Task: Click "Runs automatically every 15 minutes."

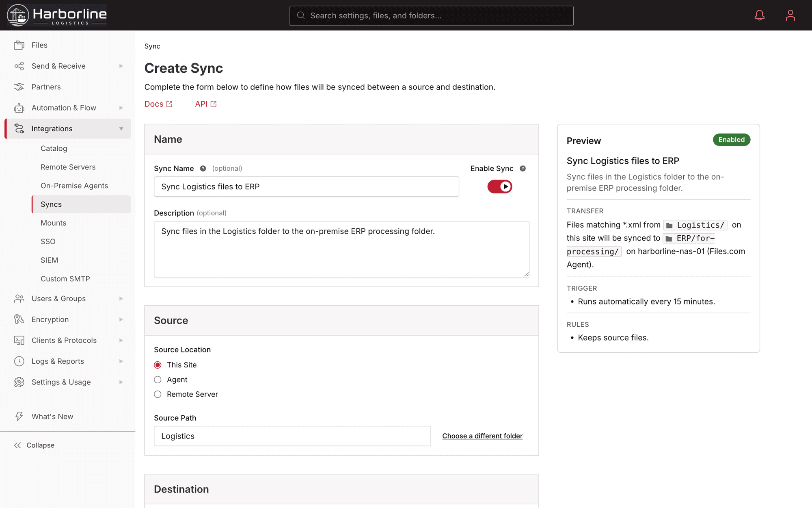Action: pos(646,302)
